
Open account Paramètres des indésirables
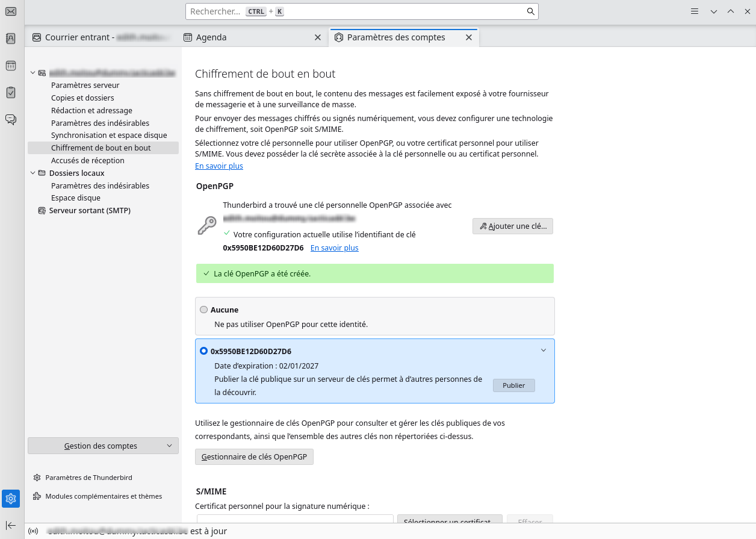pos(100,123)
